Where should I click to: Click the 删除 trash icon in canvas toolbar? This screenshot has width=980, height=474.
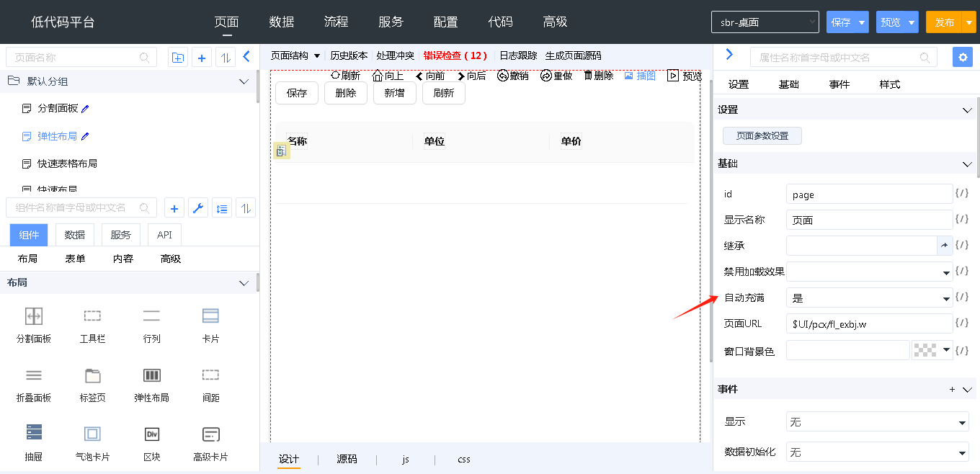click(x=588, y=76)
